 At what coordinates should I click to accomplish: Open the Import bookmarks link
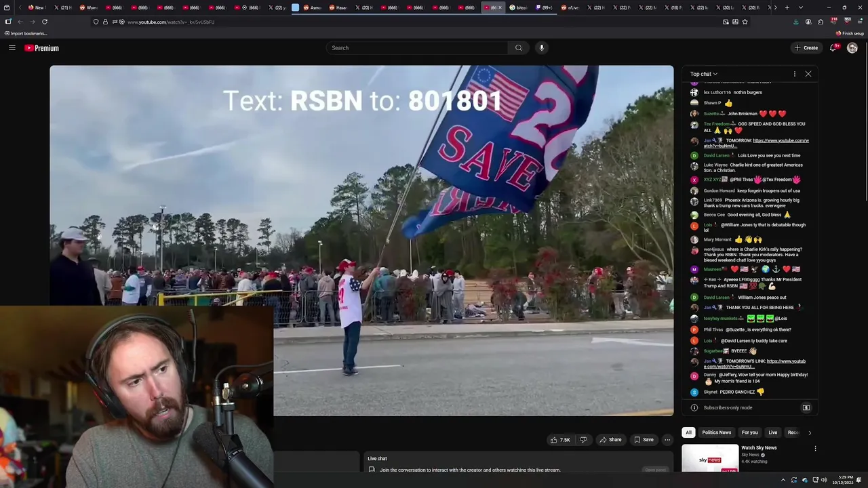(26, 33)
